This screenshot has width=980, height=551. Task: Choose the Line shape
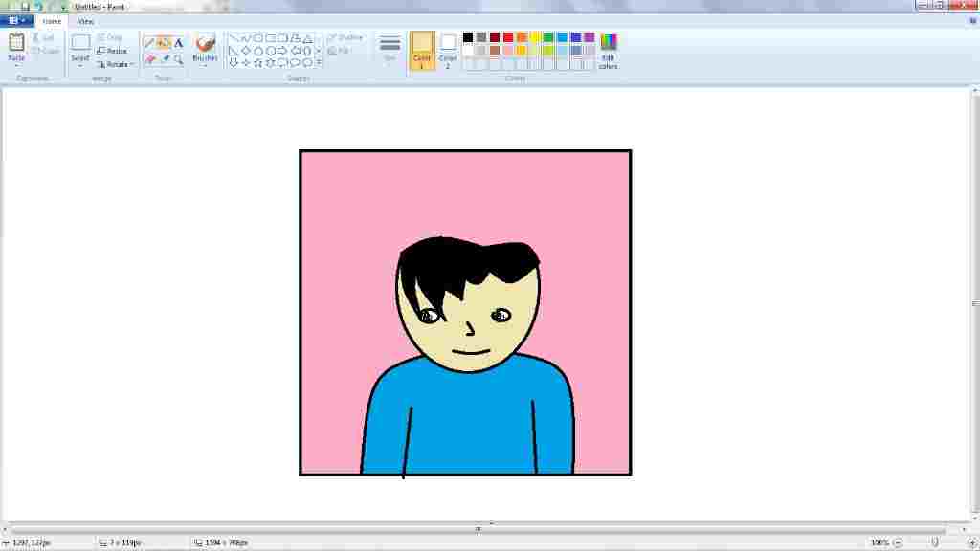tap(234, 38)
